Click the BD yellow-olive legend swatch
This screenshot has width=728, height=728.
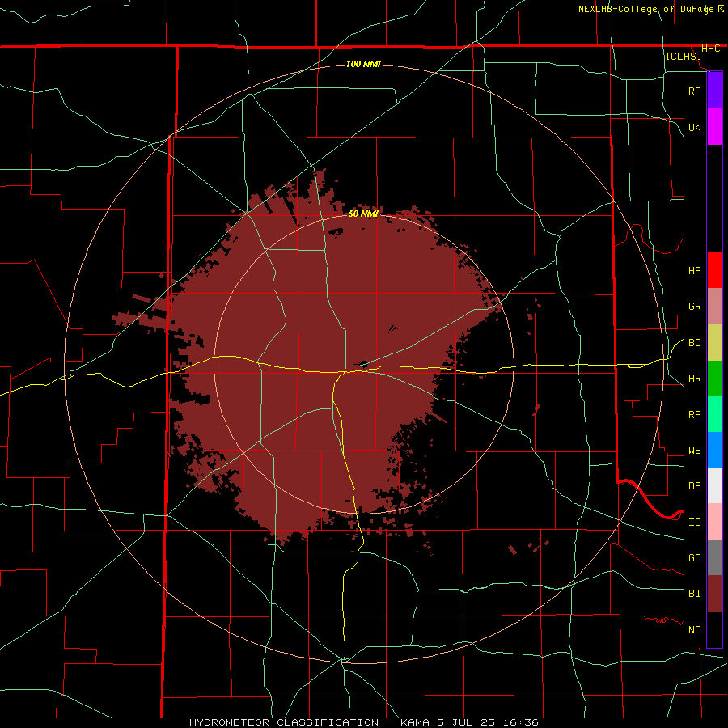coord(714,343)
